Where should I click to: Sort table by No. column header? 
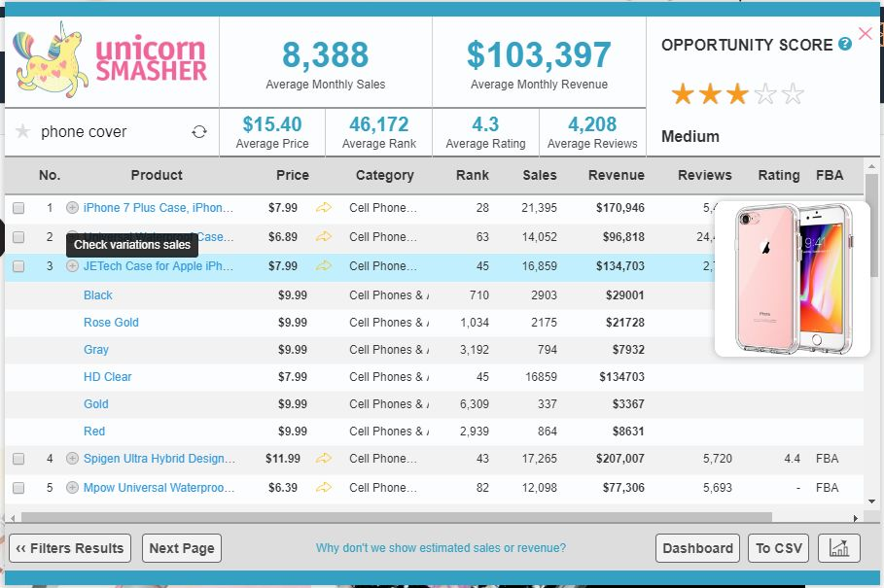(x=50, y=175)
